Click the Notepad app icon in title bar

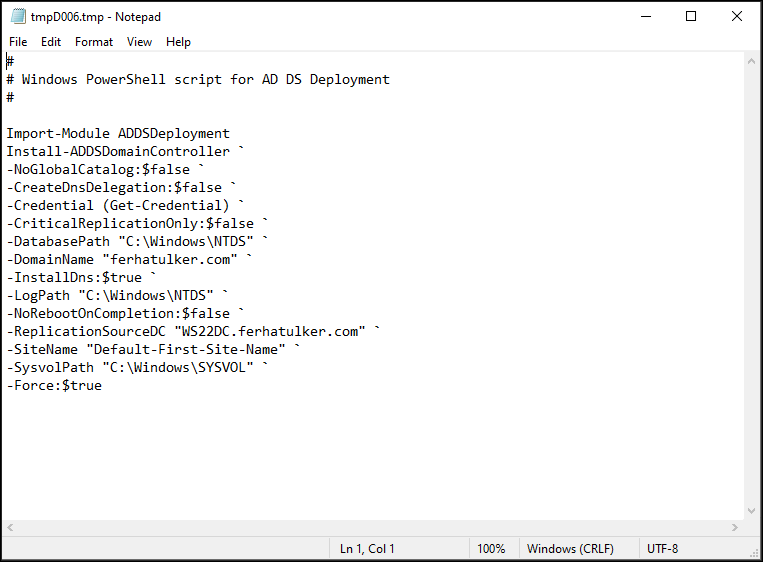[18, 16]
